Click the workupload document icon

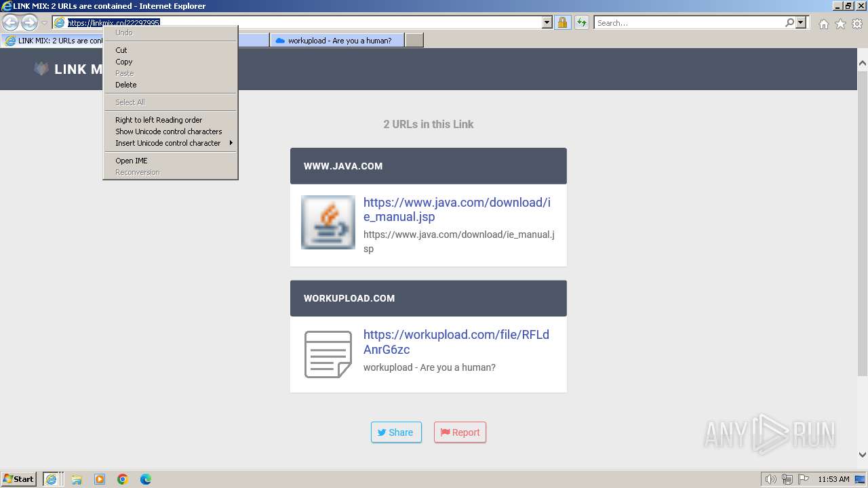328,354
